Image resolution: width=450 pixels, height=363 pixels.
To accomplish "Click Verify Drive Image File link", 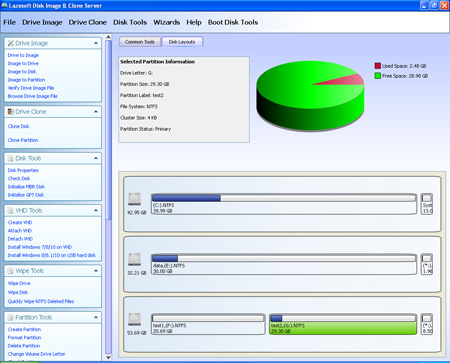I will [x=31, y=88].
